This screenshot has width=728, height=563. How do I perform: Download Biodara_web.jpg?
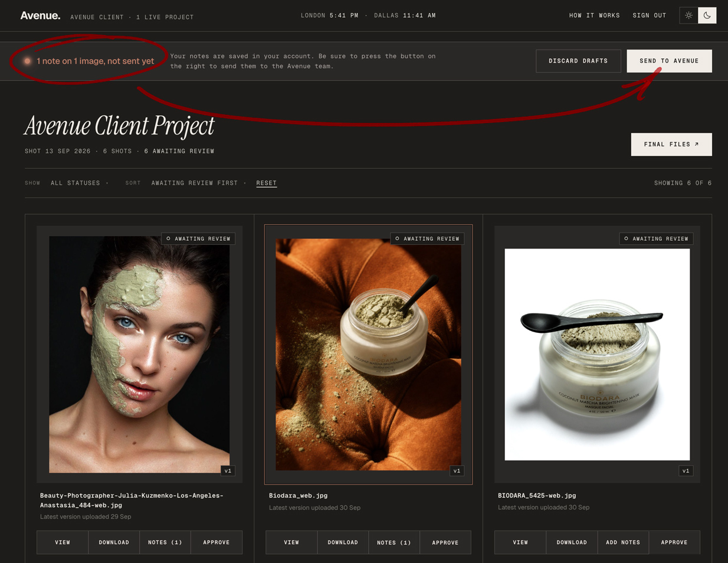343,542
